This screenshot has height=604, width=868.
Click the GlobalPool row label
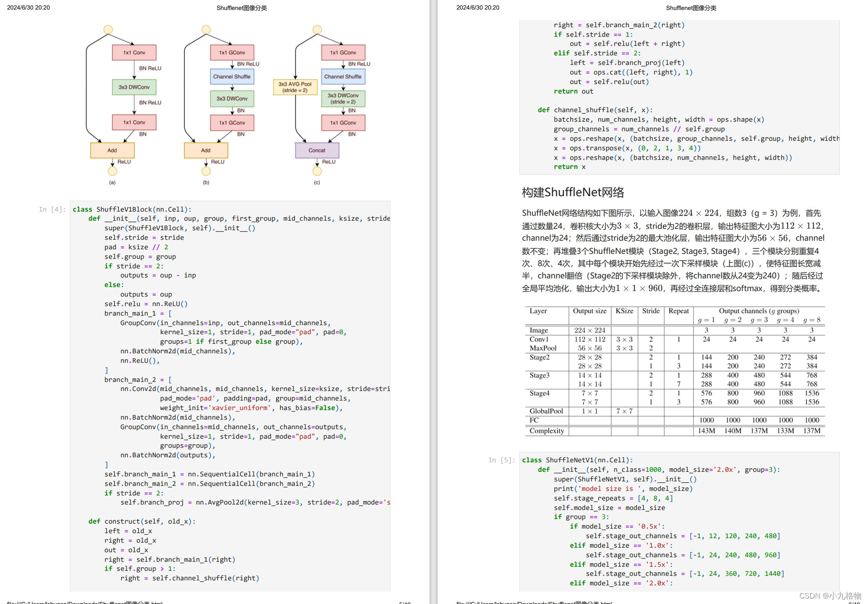coord(546,411)
